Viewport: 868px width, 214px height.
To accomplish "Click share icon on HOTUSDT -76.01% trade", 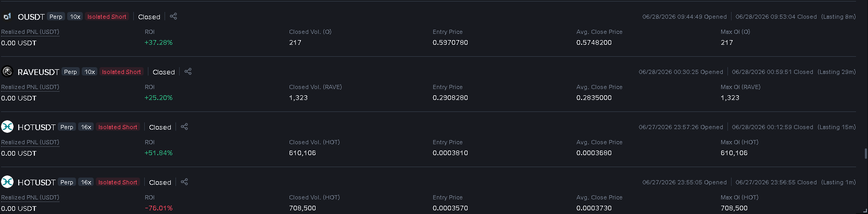I will pyautogui.click(x=184, y=182).
